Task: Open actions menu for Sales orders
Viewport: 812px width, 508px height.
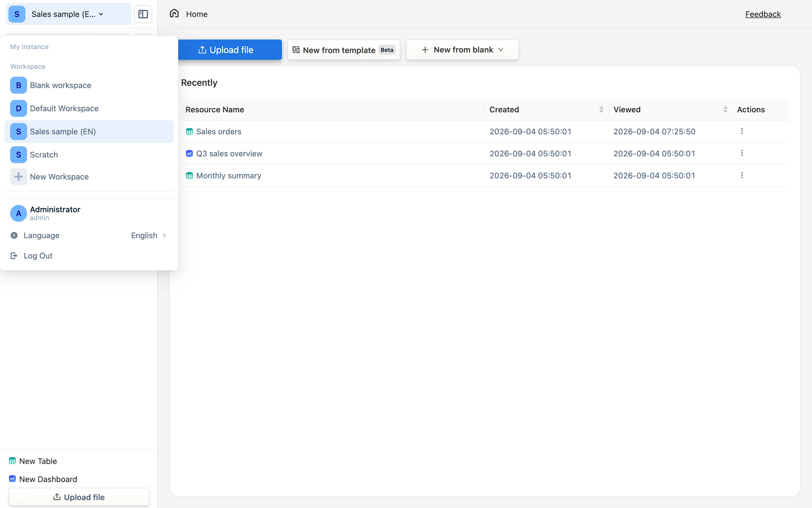Action: point(742,131)
